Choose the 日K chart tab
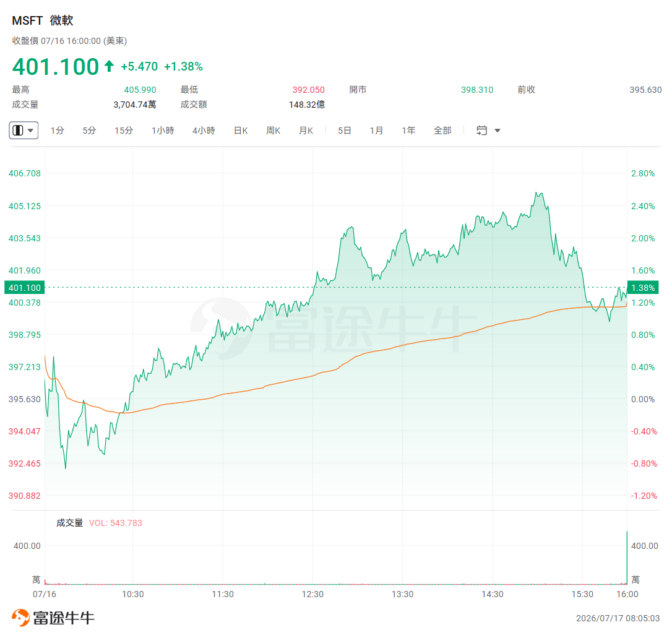This screenshot has height=638, width=672. pos(241,131)
